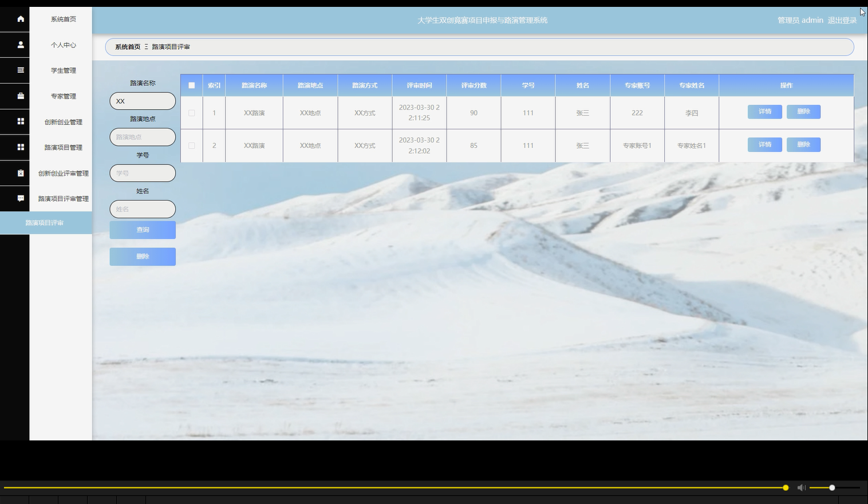The height and width of the screenshot is (504, 868).
Task: Click the batch 删除 button below 查询
Action: [143, 257]
